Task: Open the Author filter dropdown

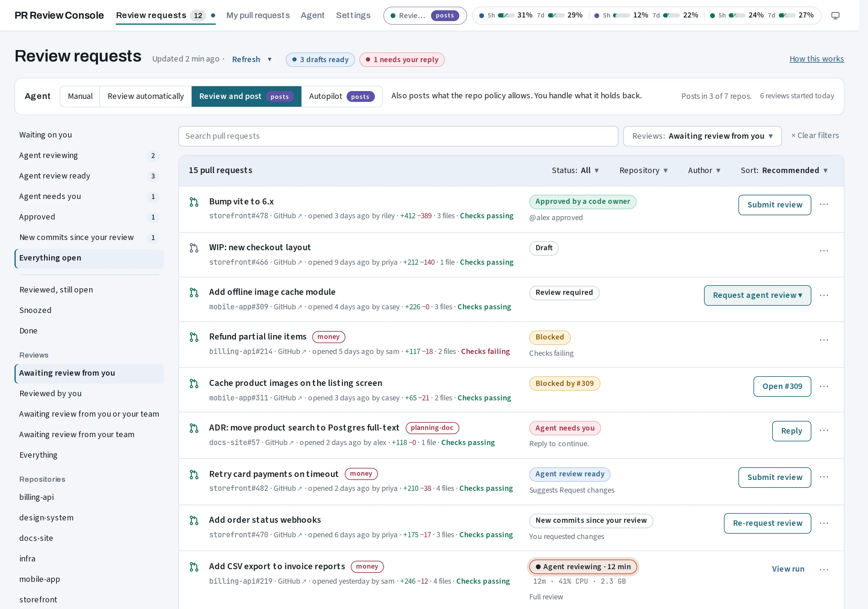Action: coord(704,171)
